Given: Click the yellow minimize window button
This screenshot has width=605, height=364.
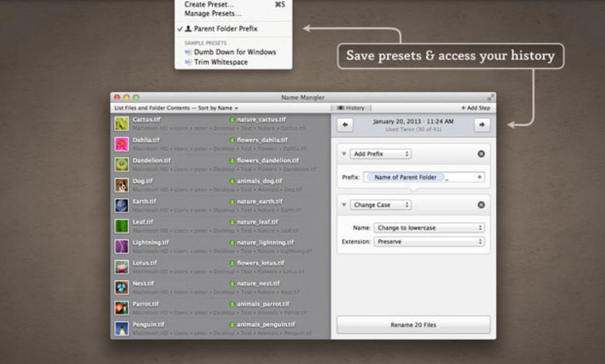Looking at the screenshot, I should (x=126, y=97).
